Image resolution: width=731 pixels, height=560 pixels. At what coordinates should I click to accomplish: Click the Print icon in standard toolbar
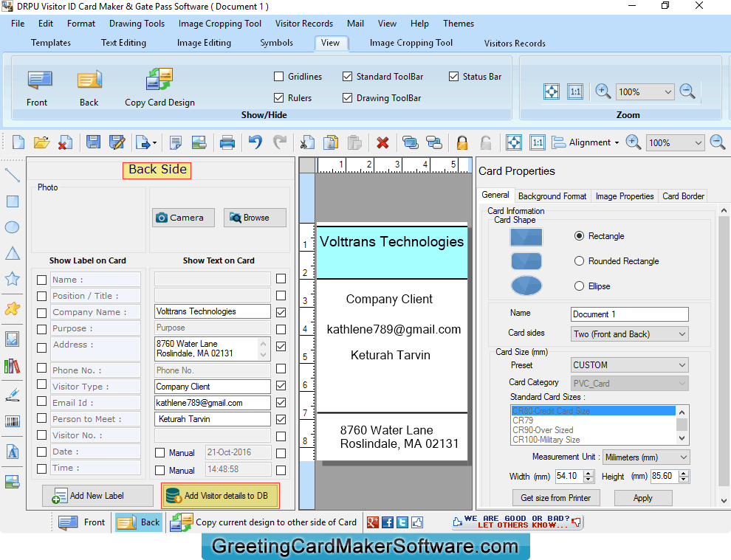point(227,142)
